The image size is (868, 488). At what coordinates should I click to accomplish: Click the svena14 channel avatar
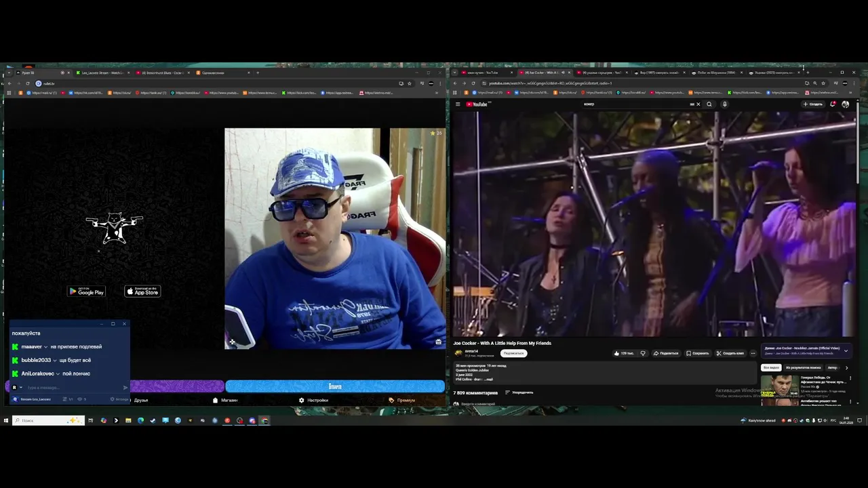point(458,353)
